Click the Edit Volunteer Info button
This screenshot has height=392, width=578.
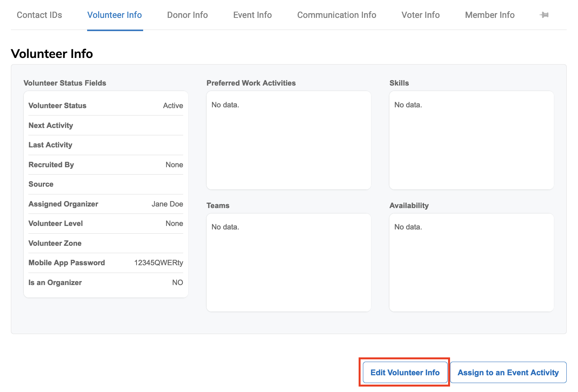[x=405, y=373]
